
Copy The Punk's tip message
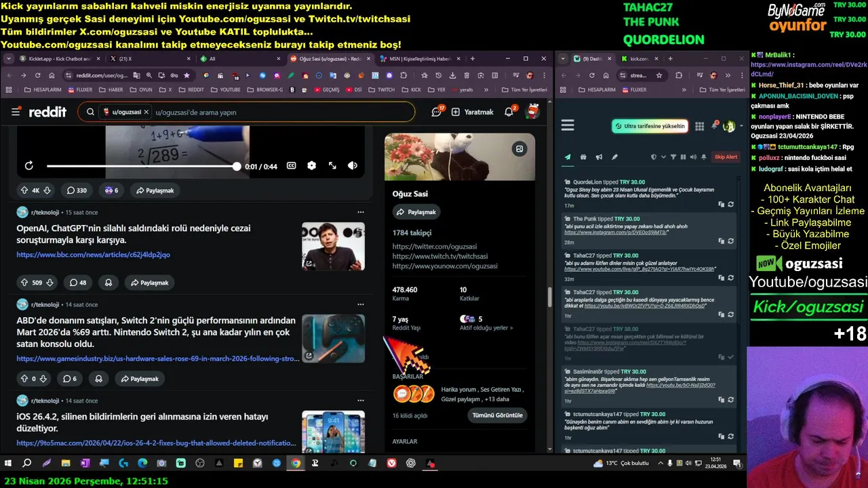point(722,241)
